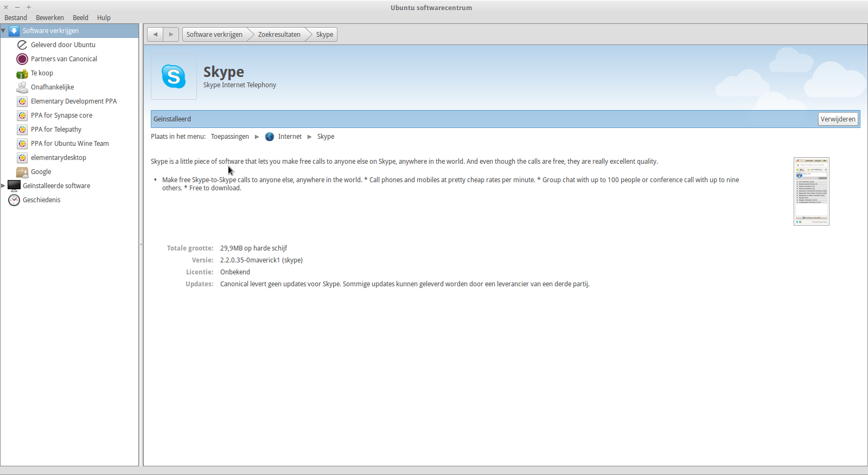The width and height of the screenshot is (868, 475).
Task: Click the pane divider handle beside sidebar
Action: click(x=141, y=245)
